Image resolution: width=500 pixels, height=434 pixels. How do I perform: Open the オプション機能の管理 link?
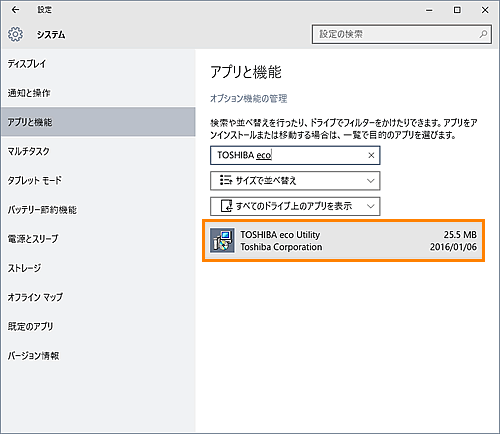249,98
